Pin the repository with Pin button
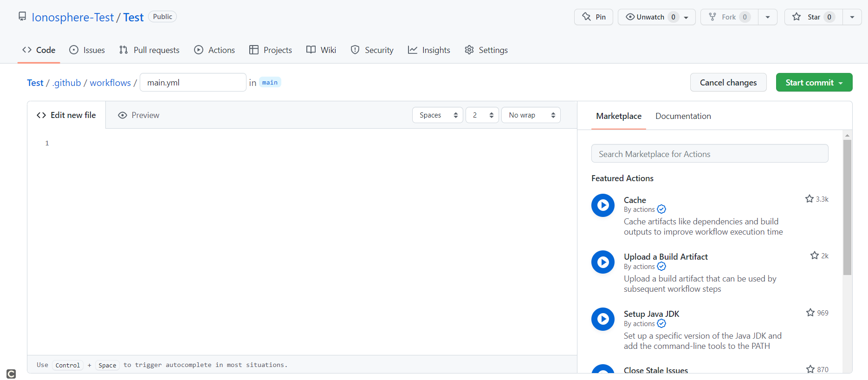868x380 pixels. pyautogui.click(x=593, y=17)
